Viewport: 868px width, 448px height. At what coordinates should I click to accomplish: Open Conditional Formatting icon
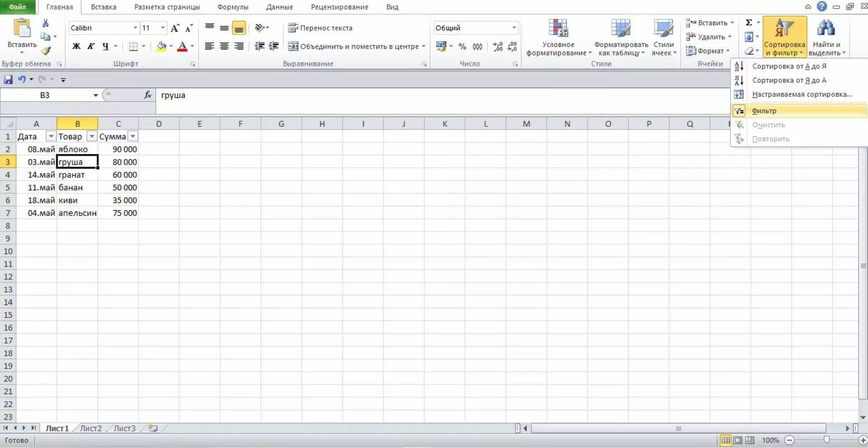[x=558, y=37]
